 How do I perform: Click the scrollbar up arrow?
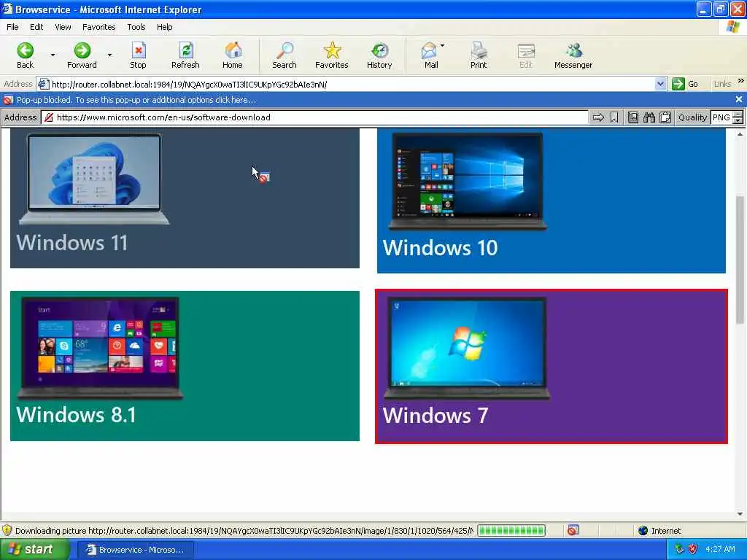point(740,134)
